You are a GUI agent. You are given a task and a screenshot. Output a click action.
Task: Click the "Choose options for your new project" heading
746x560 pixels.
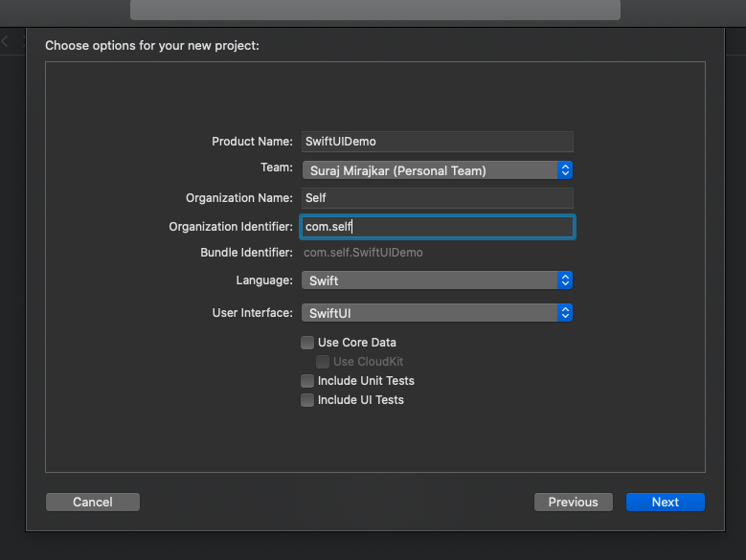(152, 45)
